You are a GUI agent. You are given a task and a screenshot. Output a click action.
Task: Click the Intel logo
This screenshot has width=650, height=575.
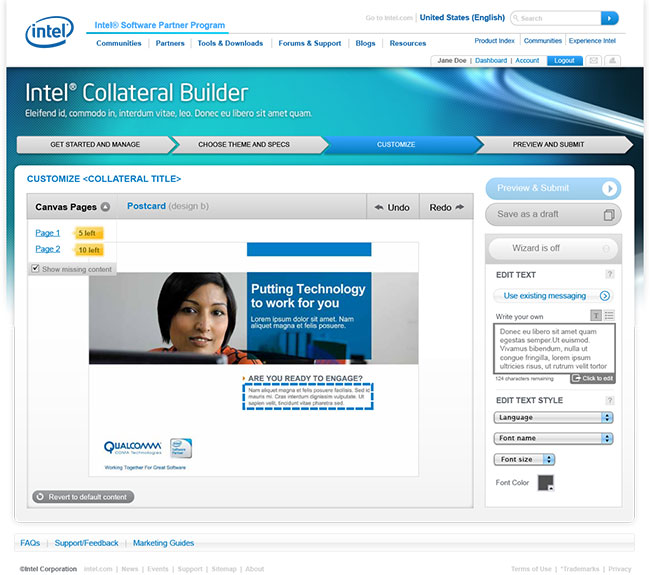(x=48, y=32)
